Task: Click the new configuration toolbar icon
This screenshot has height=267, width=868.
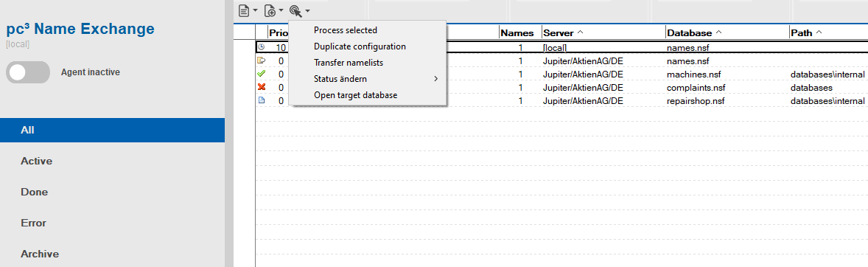Action: pyautogui.click(x=270, y=10)
